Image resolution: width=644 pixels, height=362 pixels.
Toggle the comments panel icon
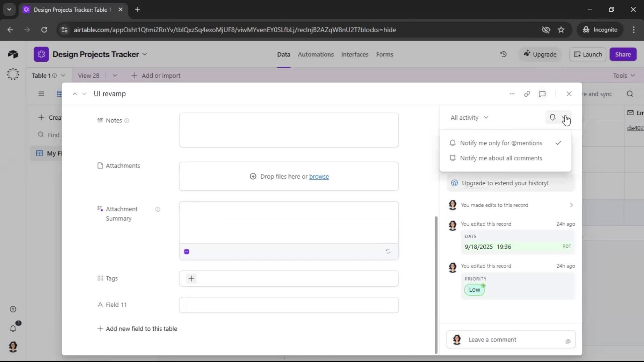tap(542, 94)
